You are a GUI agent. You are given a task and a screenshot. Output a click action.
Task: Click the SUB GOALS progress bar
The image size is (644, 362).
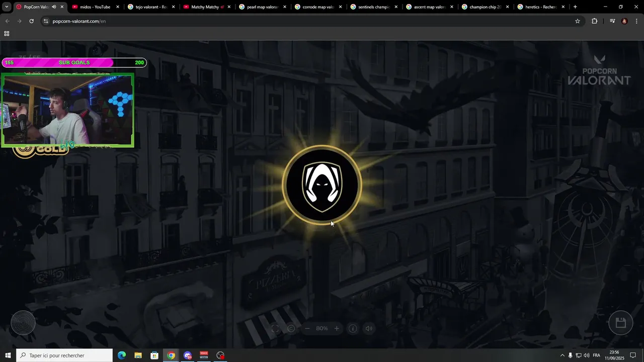pos(74,62)
